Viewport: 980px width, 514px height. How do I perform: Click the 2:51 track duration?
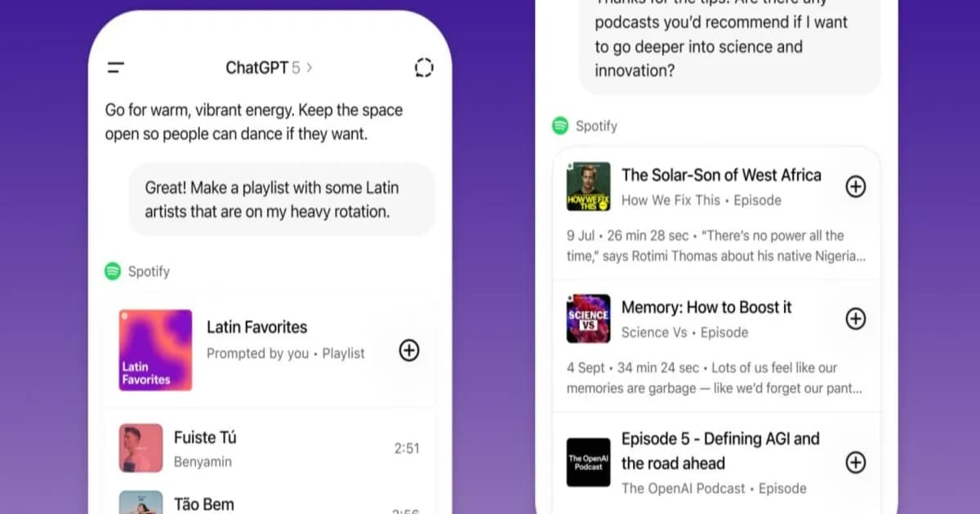coord(406,448)
